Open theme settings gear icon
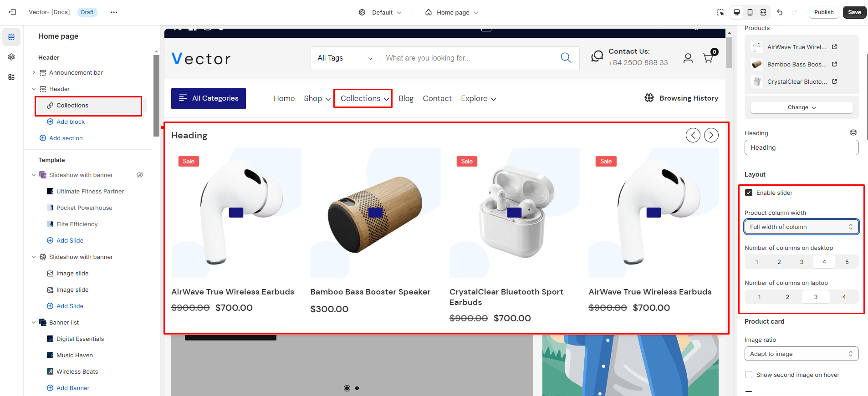Image resolution: width=868 pixels, height=396 pixels. click(11, 57)
